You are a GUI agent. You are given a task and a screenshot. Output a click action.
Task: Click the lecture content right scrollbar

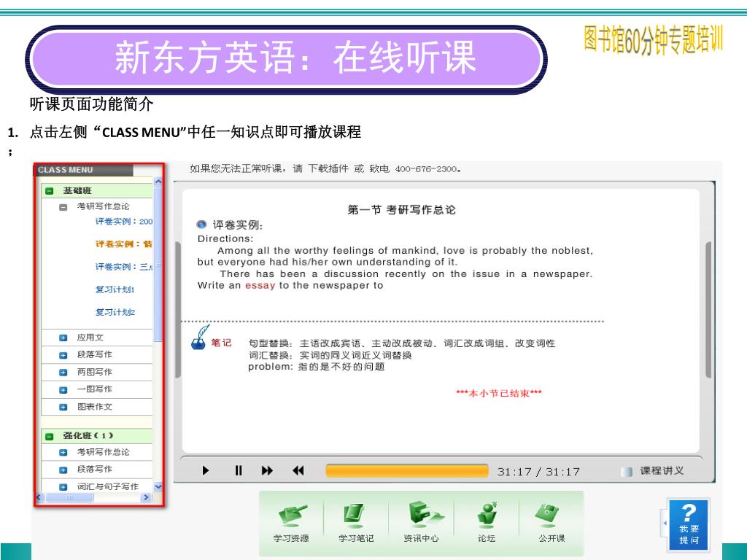click(708, 310)
